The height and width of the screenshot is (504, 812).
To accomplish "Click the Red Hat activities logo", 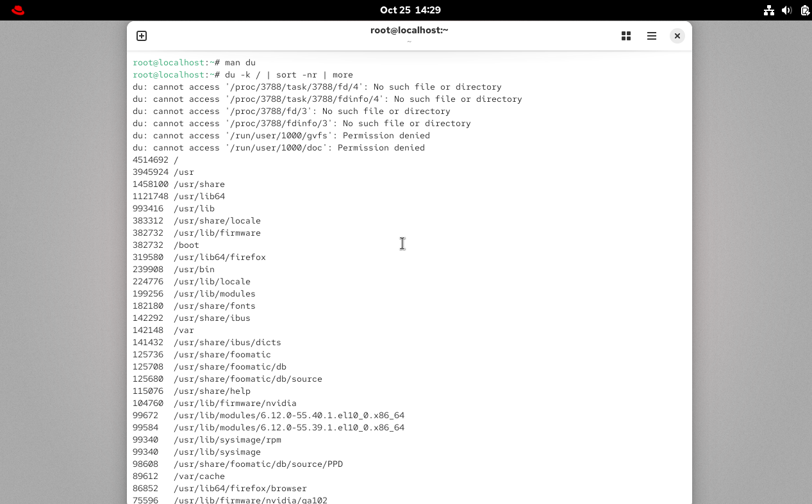I will [18, 10].
